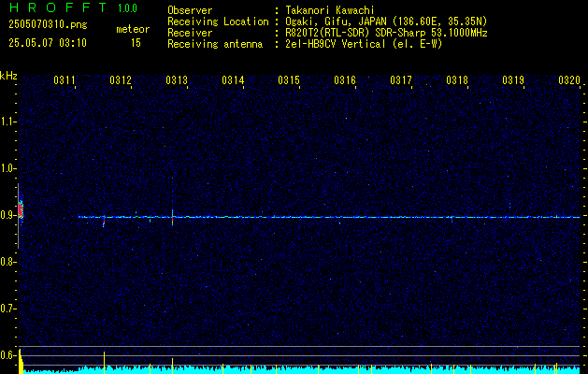Click the 1.0 kHz axis label
Image resolution: width=588 pixels, height=374 pixels.
tap(7, 168)
